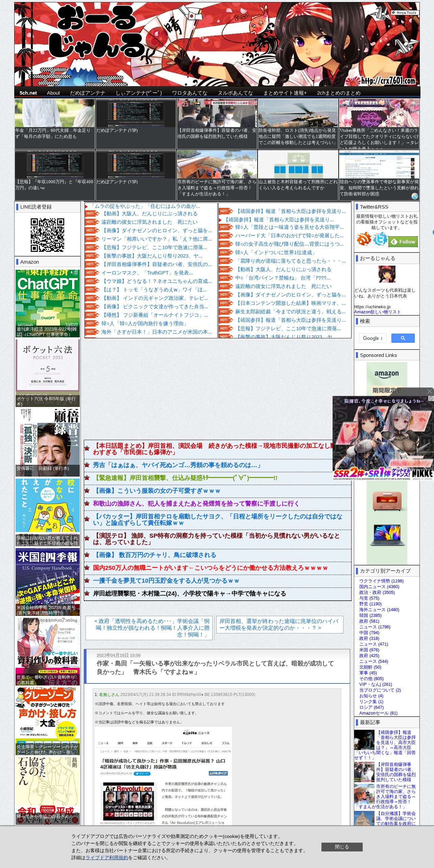Screen dimensions: 434x868
Task: Click the おーるじゃんる profile avatar
Action: (x=387, y=274)
